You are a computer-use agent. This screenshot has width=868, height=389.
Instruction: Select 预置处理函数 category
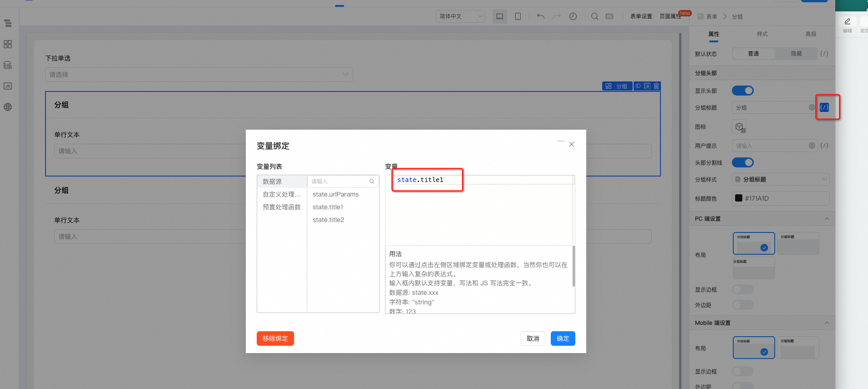coord(282,207)
